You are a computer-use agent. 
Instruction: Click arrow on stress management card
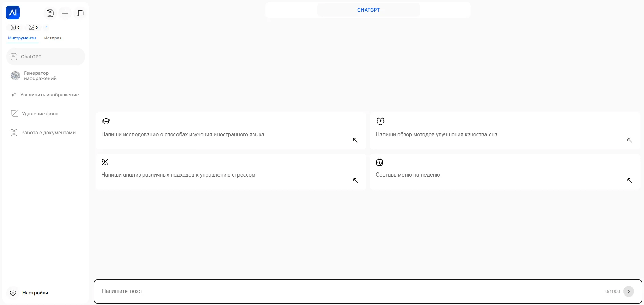pos(355,180)
